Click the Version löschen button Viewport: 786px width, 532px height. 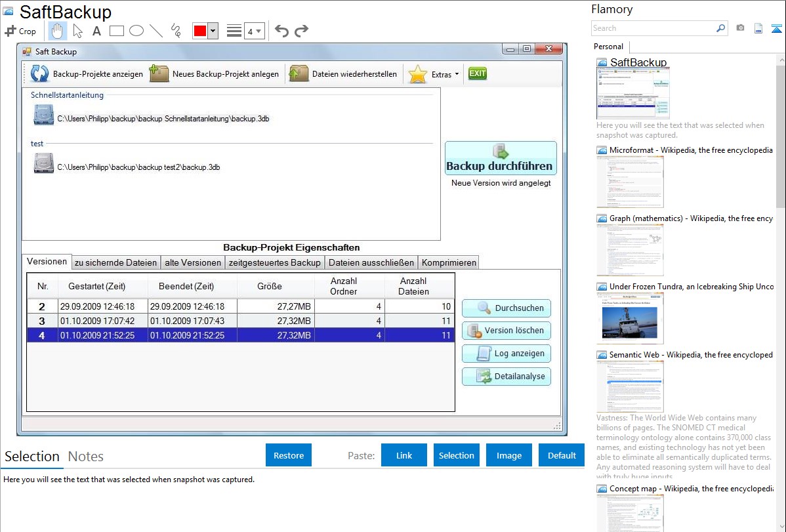pos(507,331)
